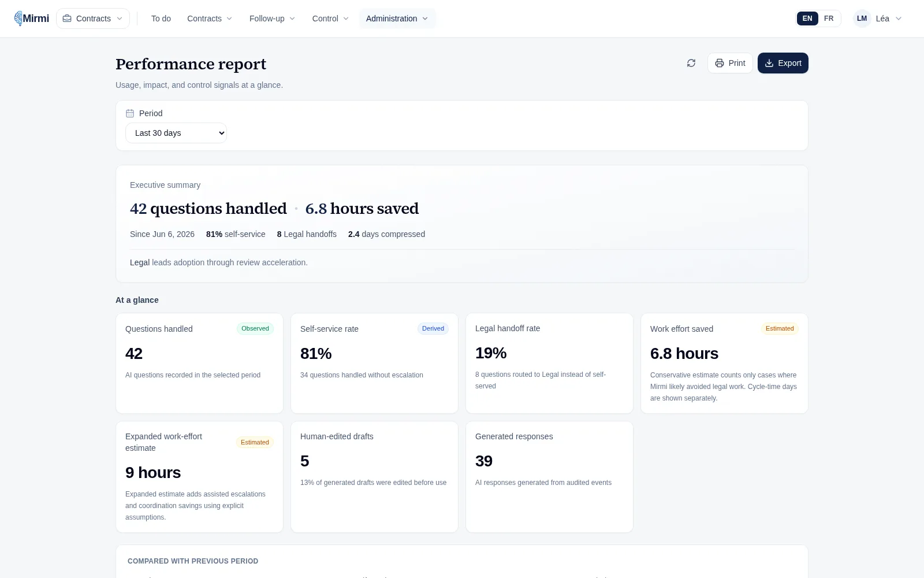924x578 pixels.
Task: Click the refresh report icon
Action: (x=691, y=63)
